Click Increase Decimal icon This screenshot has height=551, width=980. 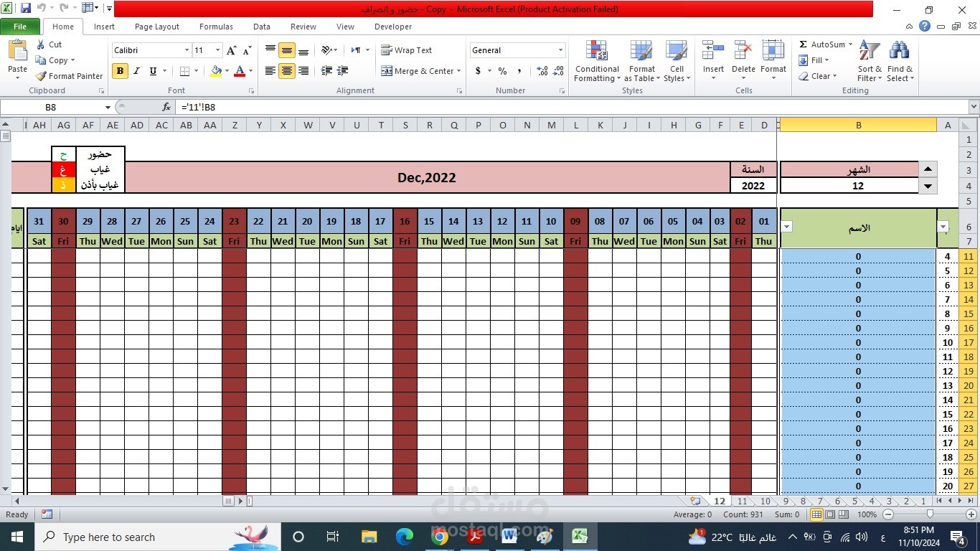[542, 71]
